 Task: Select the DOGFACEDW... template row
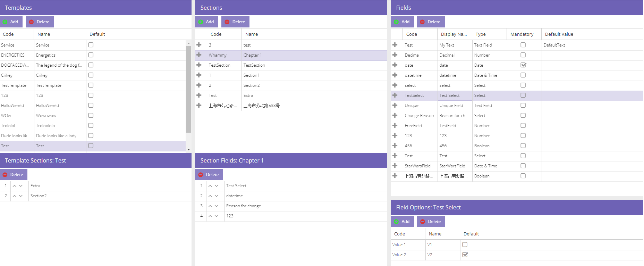(93, 65)
